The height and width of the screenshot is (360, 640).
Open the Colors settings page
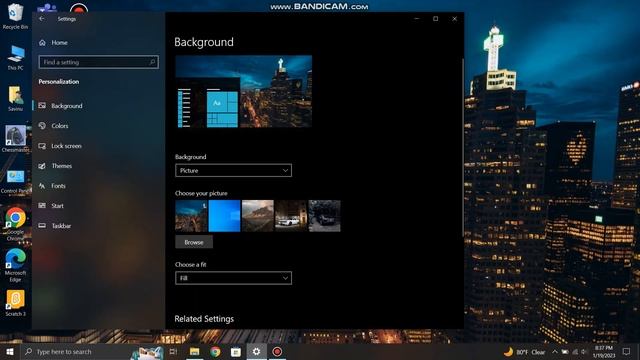point(98,126)
